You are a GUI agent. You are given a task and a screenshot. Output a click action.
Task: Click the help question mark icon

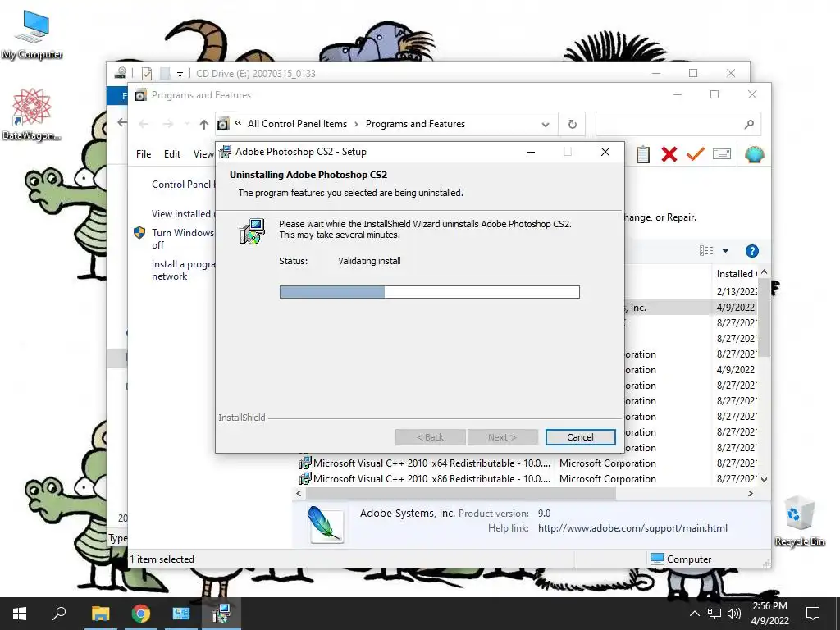(752, 251)
